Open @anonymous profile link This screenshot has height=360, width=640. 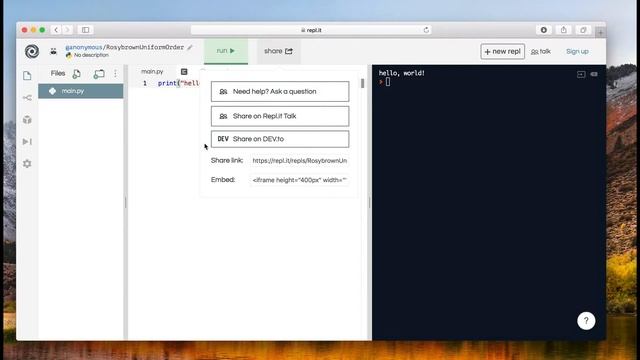point(84,47)
